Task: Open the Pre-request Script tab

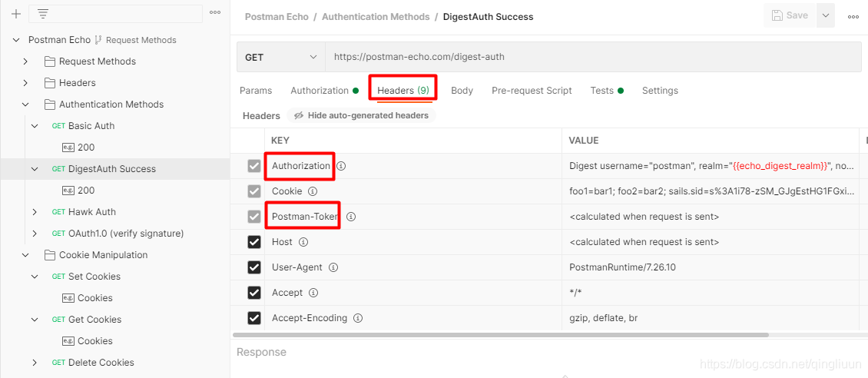Action: (x=532, y=90)
